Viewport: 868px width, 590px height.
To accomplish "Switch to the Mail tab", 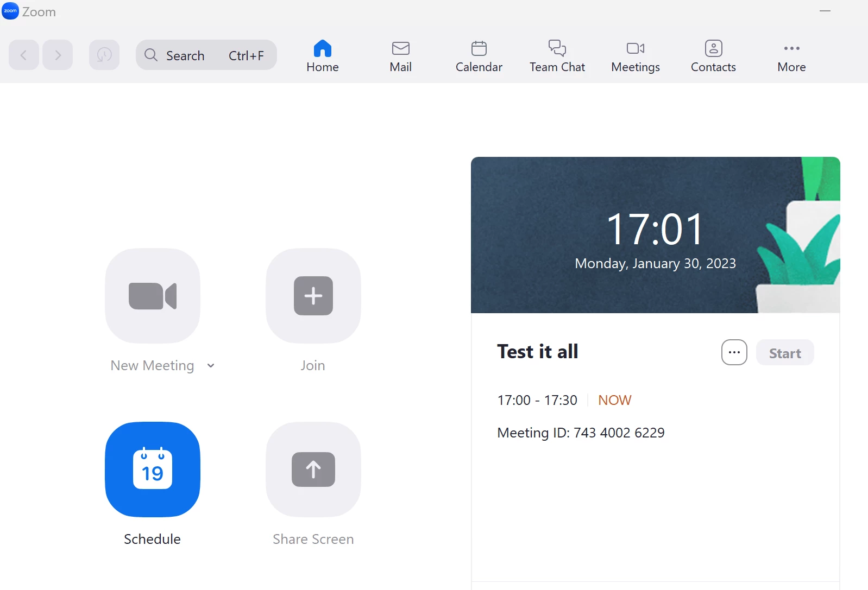I will [x=401, y=56].
